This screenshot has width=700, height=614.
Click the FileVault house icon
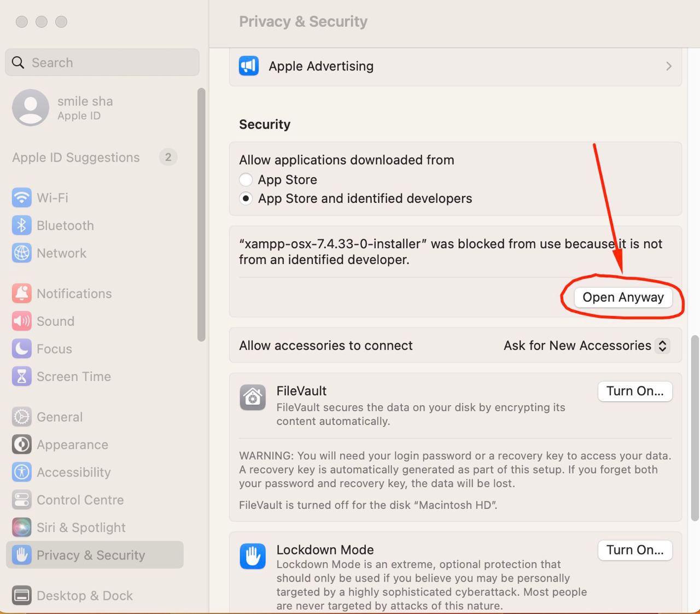click(253, 397)
